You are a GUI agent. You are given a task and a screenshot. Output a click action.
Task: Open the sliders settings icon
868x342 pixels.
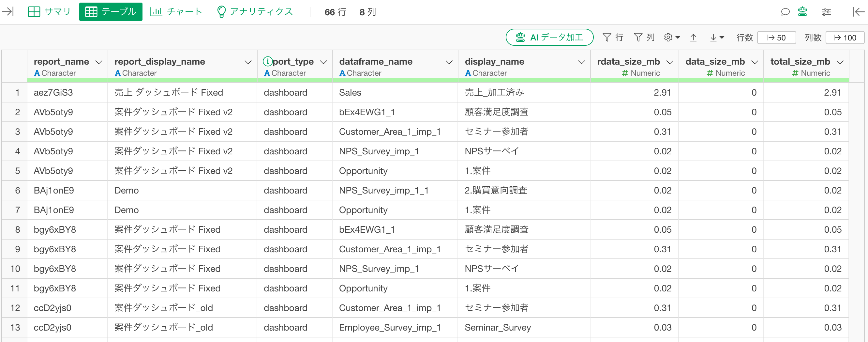[826, 12]
